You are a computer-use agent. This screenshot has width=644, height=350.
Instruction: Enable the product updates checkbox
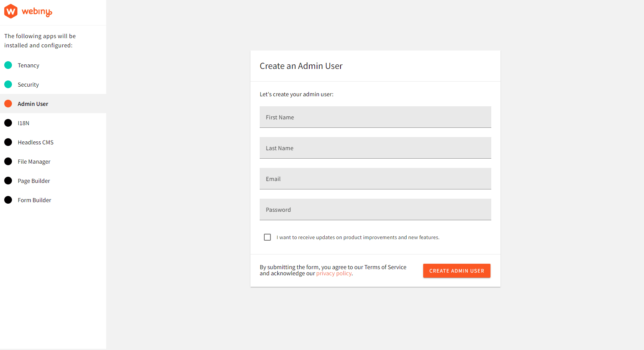(267, 237)
